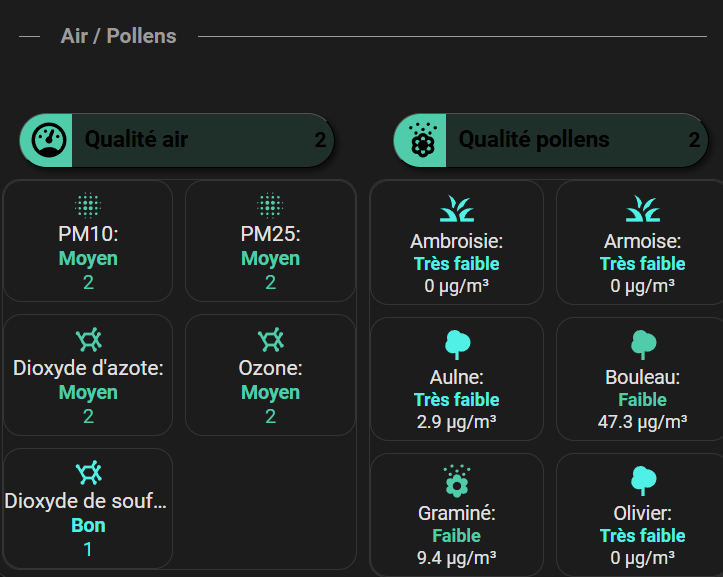723x577 pixels.
Task: Click the Aulne 2.9 µg/m³ value
Action: pyautogui.click(x=456, y=422)
